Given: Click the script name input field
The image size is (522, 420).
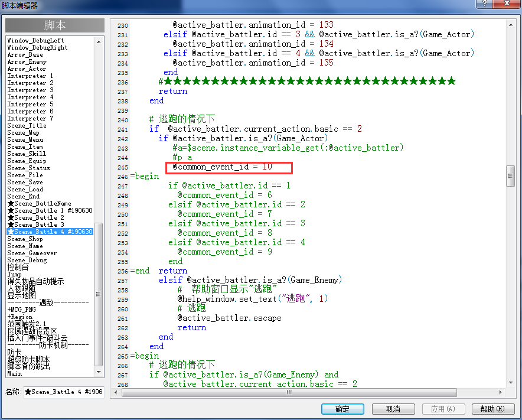Looking at the screenshot, I should coord(63,392).
